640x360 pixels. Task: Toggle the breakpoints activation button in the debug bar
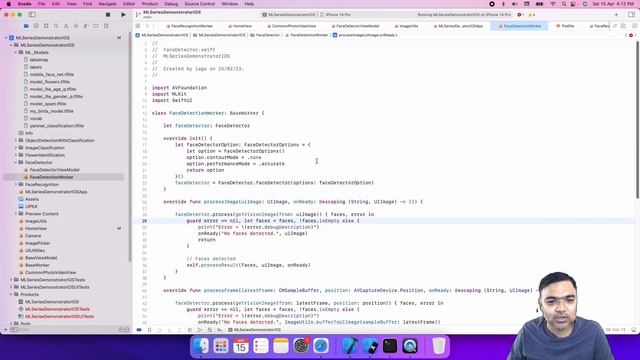click(x=139, y=330)
